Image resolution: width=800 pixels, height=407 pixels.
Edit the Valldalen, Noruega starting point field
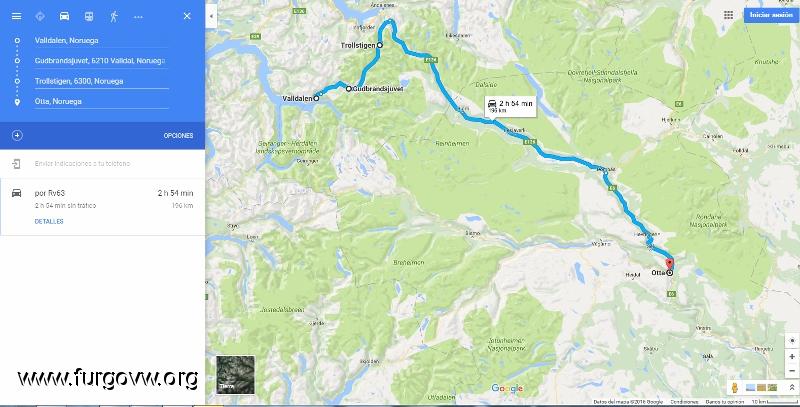point(101,40)
